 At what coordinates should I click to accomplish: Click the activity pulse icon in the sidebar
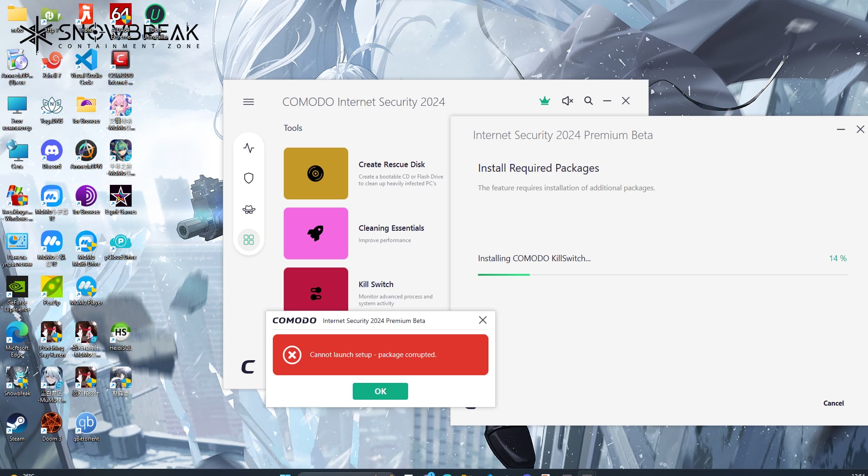coord(248,148)
